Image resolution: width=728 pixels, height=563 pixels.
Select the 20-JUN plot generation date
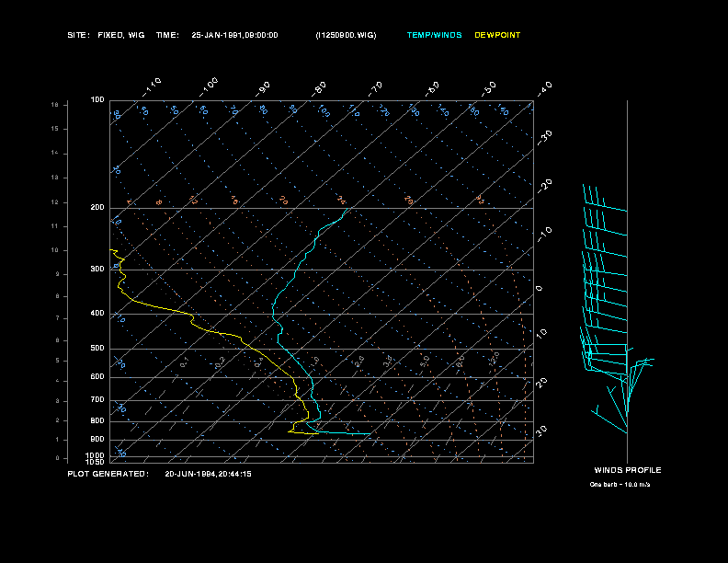pos(208,474)
